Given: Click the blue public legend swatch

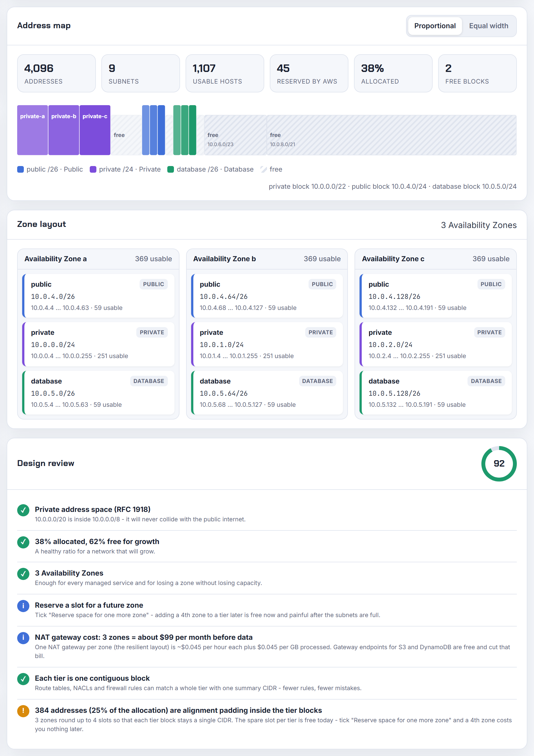Looking at the screenshot, I should 20,169.
